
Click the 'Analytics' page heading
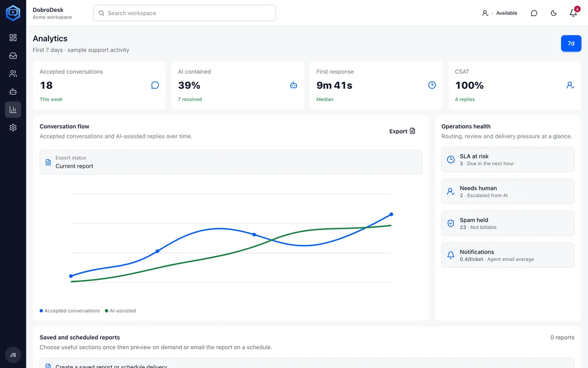[x=50, y=39]
